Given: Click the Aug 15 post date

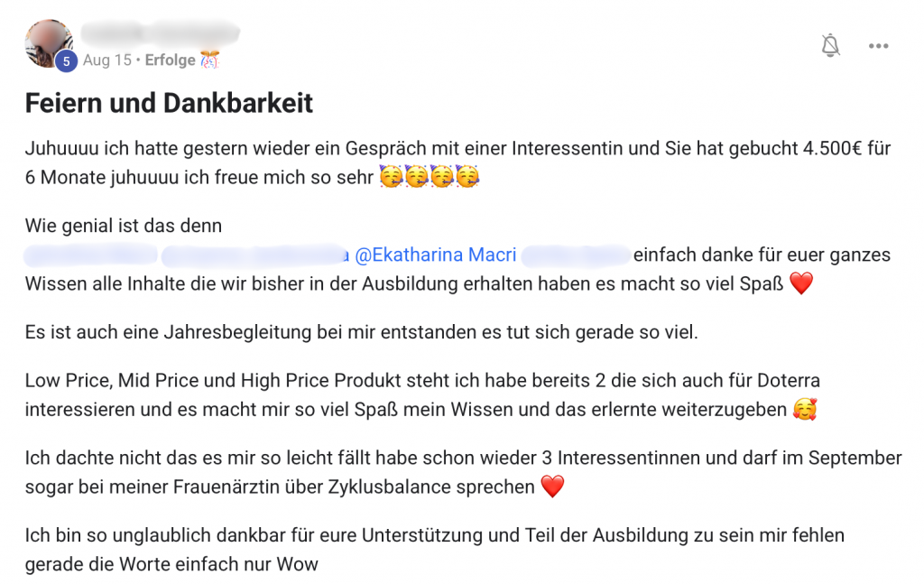Looking at the screenshot, I should click(x=106, y=60).
